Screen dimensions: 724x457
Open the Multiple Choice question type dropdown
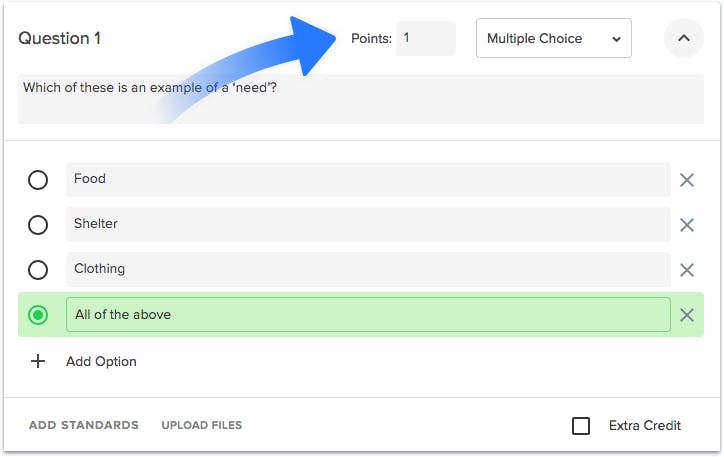pyautogui.click(x=554, y=38)
